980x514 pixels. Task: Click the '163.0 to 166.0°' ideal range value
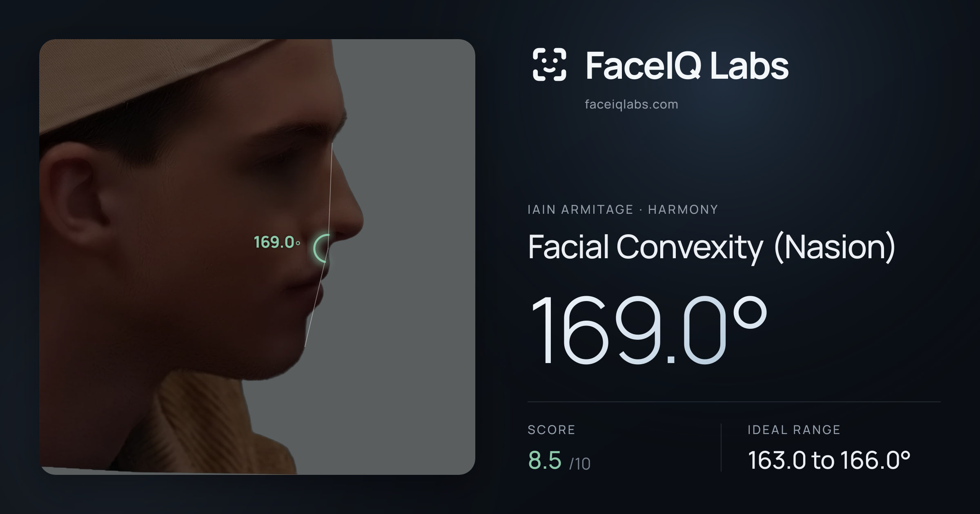coord(829,460)
